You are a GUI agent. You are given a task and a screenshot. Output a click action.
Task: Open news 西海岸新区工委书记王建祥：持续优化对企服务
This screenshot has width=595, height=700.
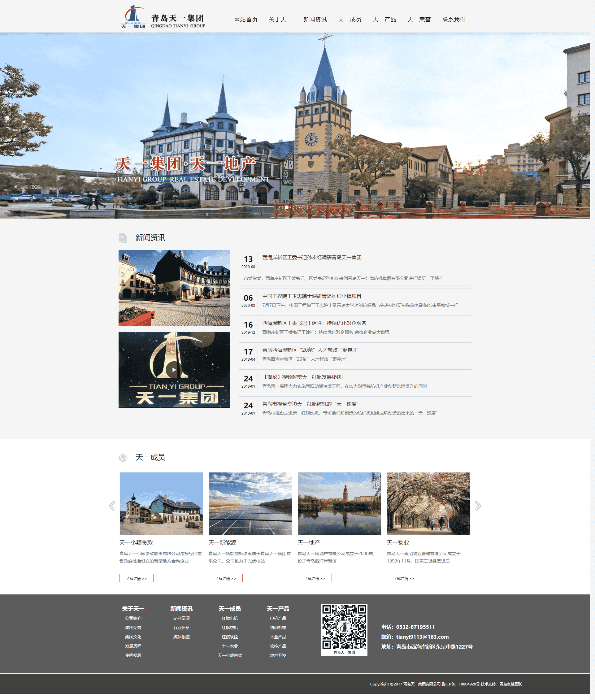click(314, 323)
